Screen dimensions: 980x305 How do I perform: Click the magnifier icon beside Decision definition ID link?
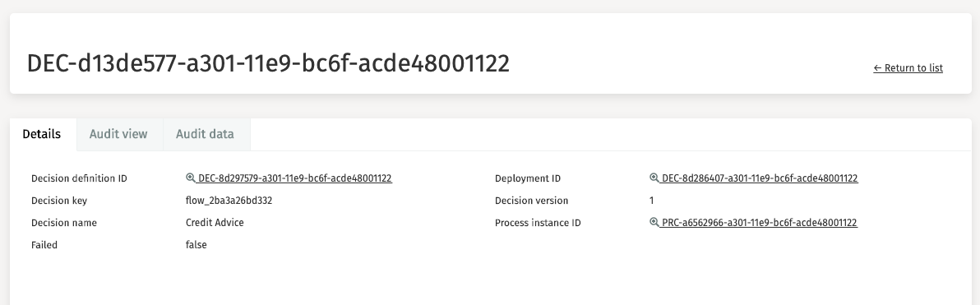point(191,178)
